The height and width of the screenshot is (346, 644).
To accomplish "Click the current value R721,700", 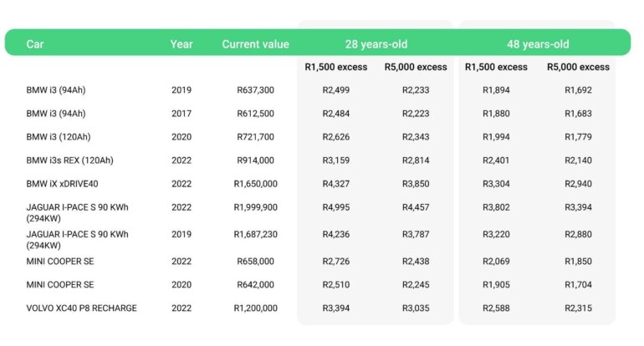I will coord(255,137).
